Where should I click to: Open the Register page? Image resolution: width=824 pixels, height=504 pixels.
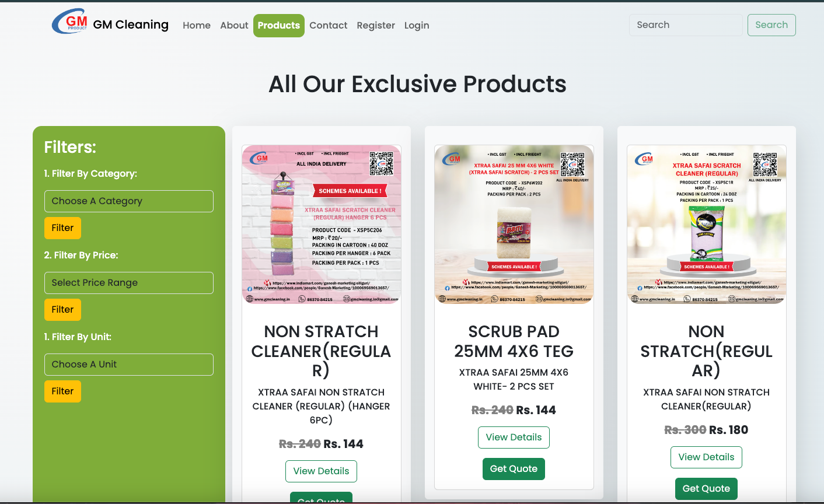[376, 26]
